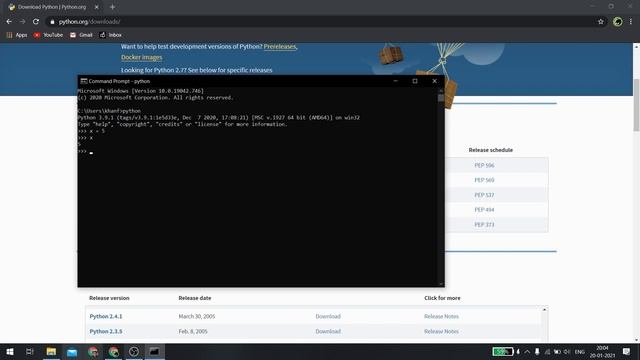Click Release date column header

tap(195, 298)
